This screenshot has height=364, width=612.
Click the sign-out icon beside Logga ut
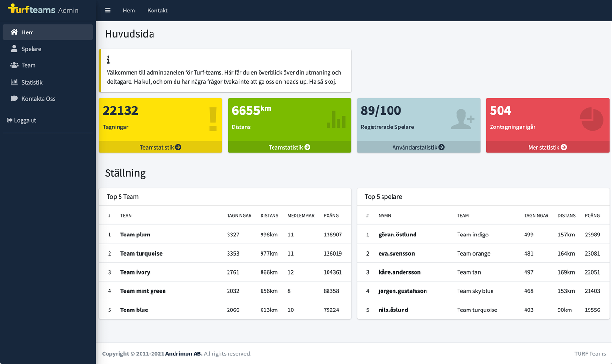pos(10,120)
